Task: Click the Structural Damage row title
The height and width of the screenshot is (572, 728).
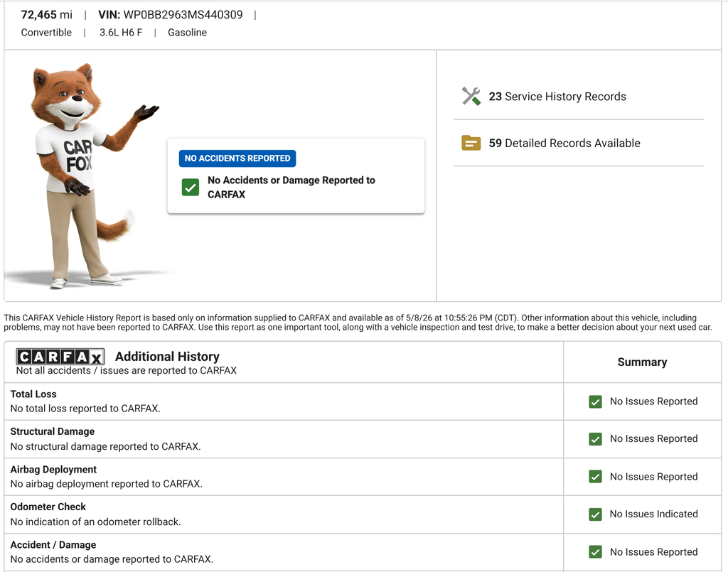Action: click(x=53, y=431)
